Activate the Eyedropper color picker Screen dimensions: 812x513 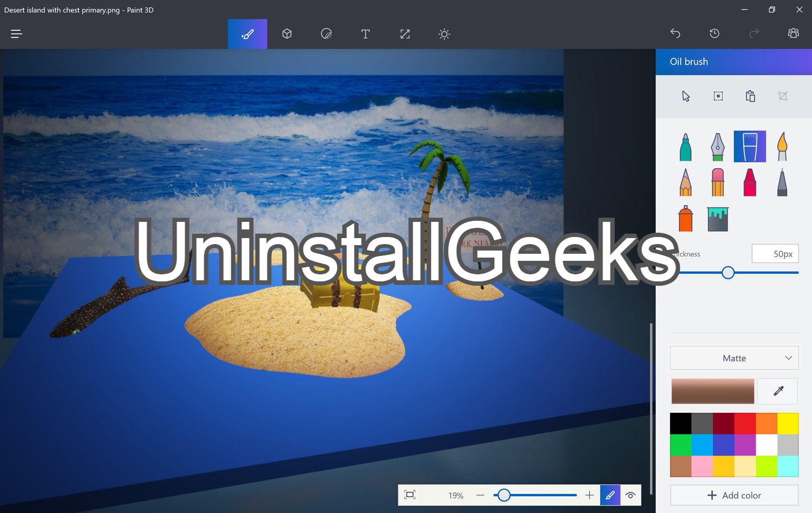[778, 391]
